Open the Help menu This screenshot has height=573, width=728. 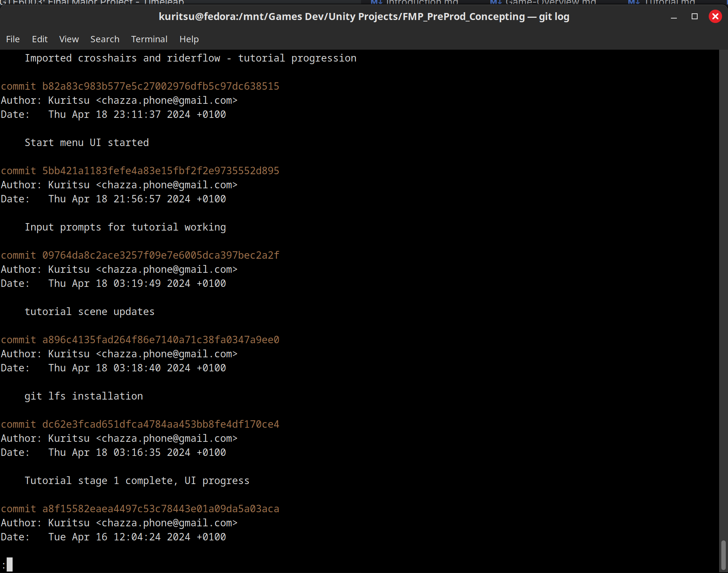tap(189, 39)
